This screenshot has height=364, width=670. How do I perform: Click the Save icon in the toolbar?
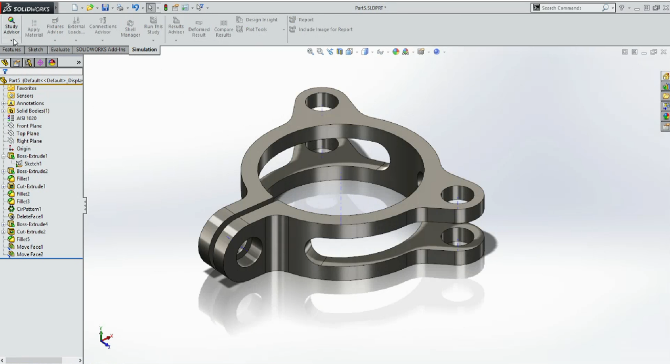(105, 7)
